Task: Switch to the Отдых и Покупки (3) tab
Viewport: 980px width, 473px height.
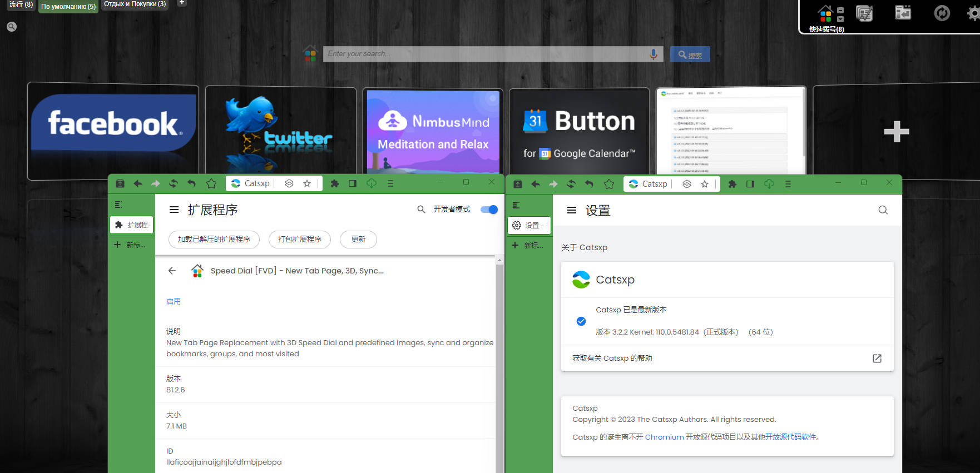Action: [135, 4]
